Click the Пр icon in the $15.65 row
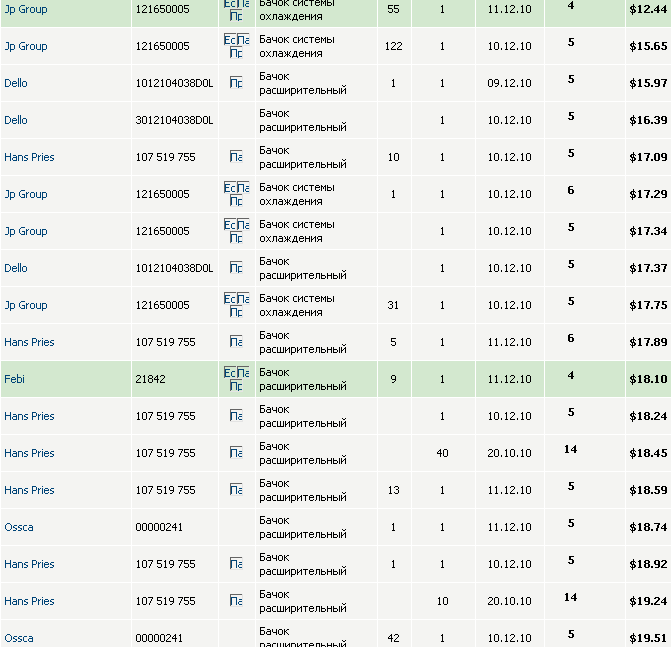This screenshot has height=647, width=671. (x=236, y=53)
